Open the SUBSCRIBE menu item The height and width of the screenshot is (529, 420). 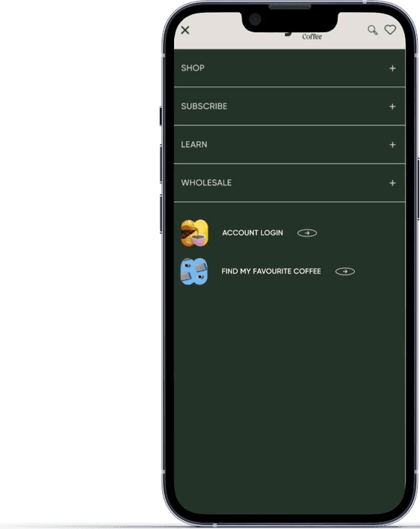click(x=289, y=107)
